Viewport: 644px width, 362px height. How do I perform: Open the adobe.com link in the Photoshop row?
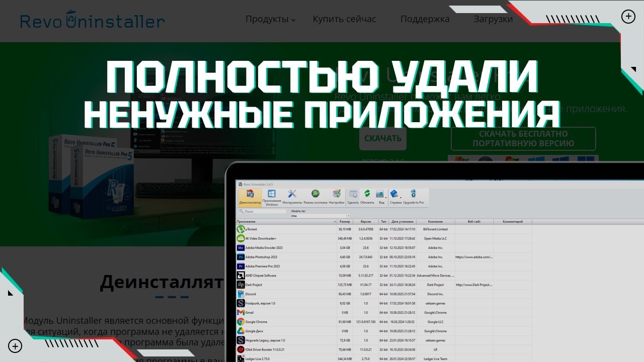[x=474, y=257]
